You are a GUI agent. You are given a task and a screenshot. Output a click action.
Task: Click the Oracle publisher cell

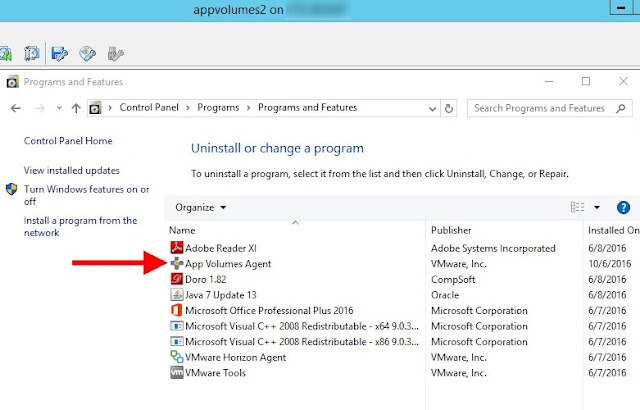[x=445, y=295]
